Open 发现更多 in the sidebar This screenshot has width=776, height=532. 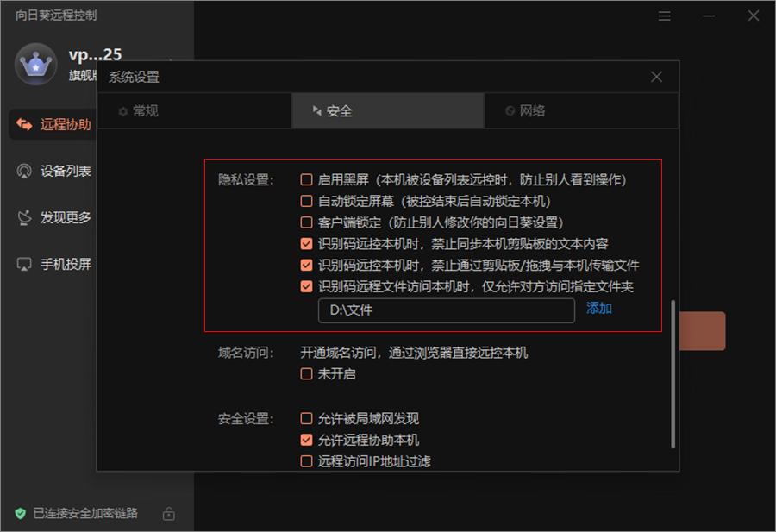tap(53, 217)
